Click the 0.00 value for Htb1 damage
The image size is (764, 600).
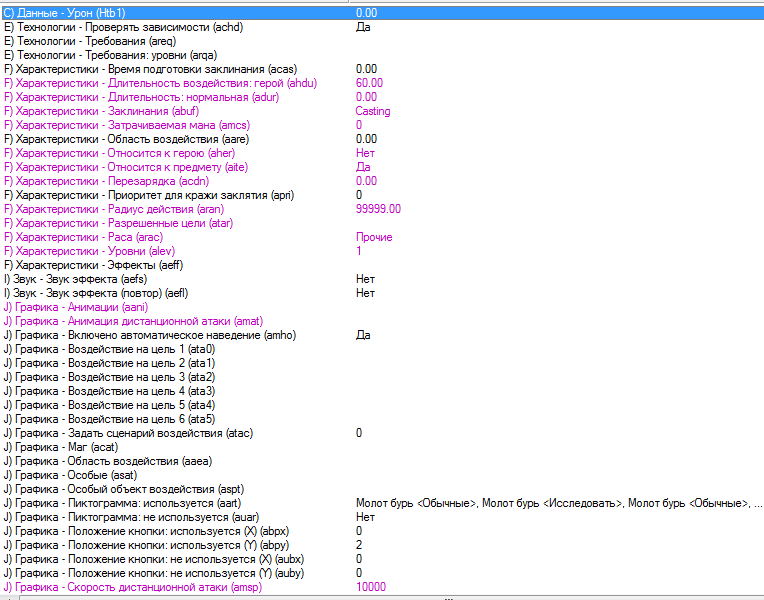[x=366, y=13]
